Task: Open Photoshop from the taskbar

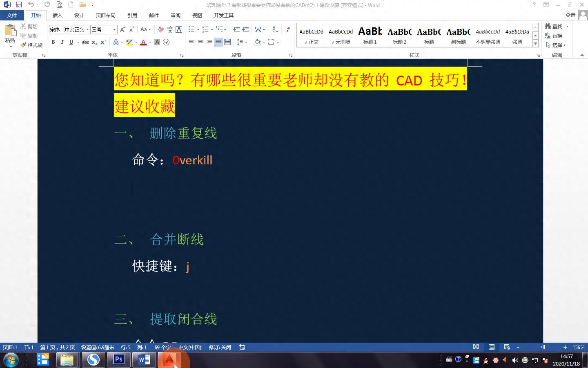Action: pyautogui.click(x=119, y=360)
